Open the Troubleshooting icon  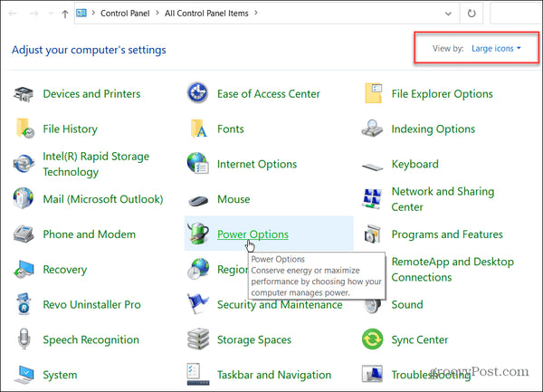point(372,374)
